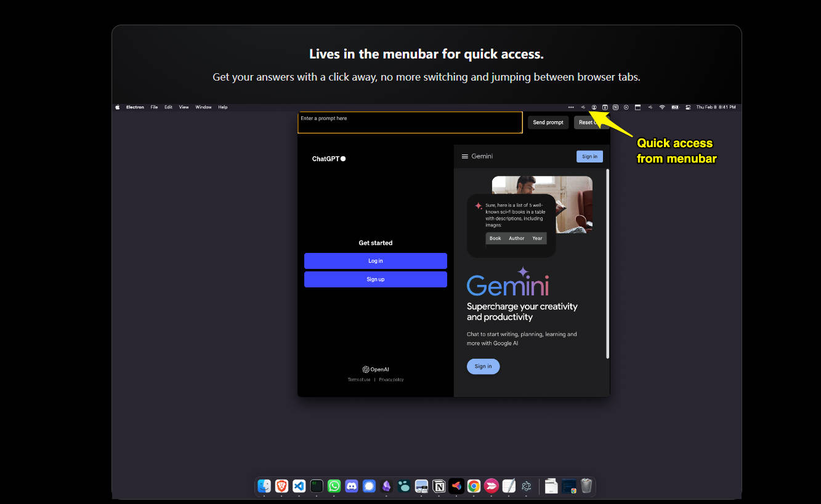Click Sign in in Gemini header
Screen dimensions: 821x504
coord(589,156)
